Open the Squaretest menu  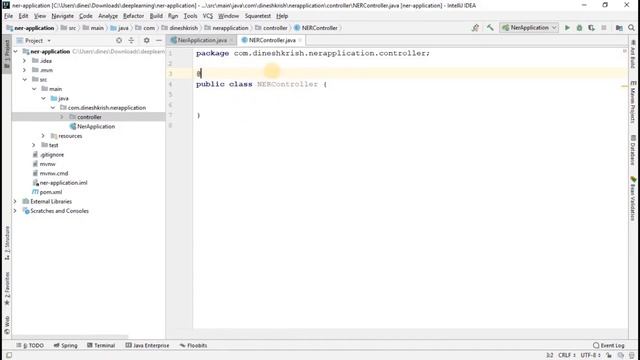coord(258,16)
